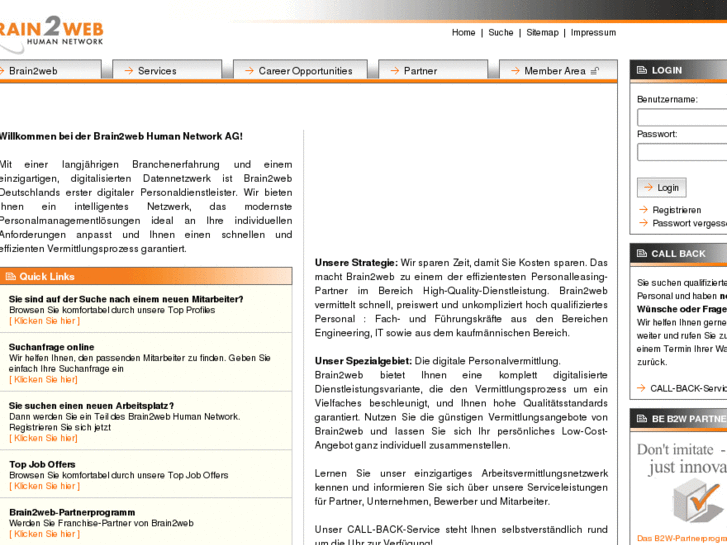This screenshot has width=727, height=545.
Task: Click 'Klicken Sie hier' under Brain2web-Partnerprogramm
Action: coord(45,534)
